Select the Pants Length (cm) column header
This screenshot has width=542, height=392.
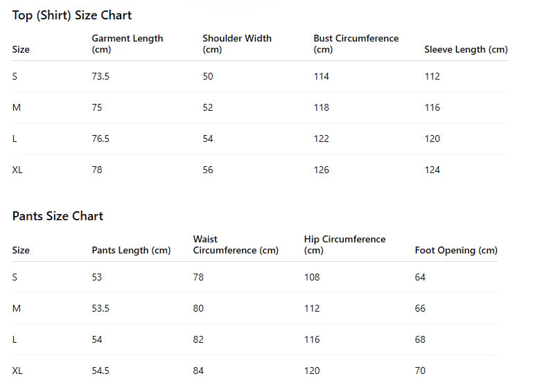[x=132, y=251]
